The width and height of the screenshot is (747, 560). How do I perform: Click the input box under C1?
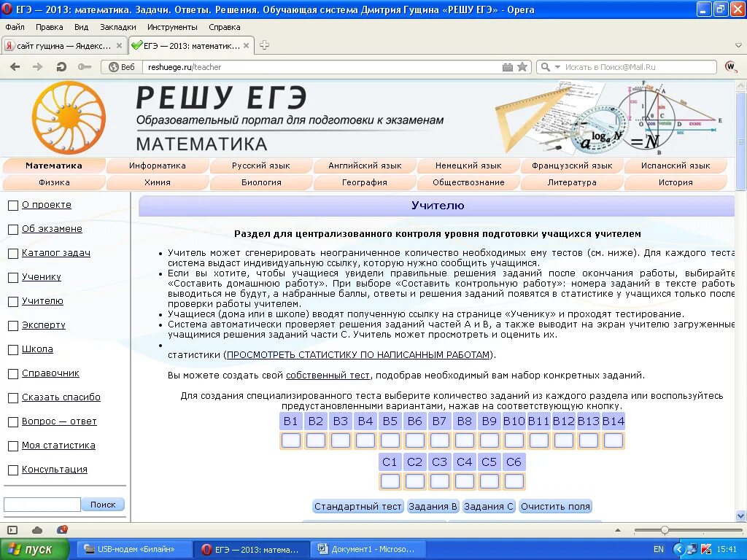point(390,481)
